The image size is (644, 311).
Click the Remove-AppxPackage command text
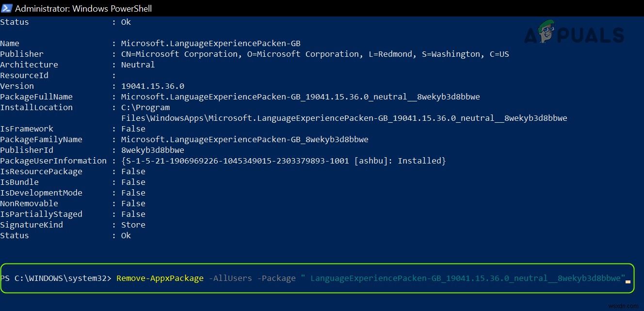tap(160, 278)
